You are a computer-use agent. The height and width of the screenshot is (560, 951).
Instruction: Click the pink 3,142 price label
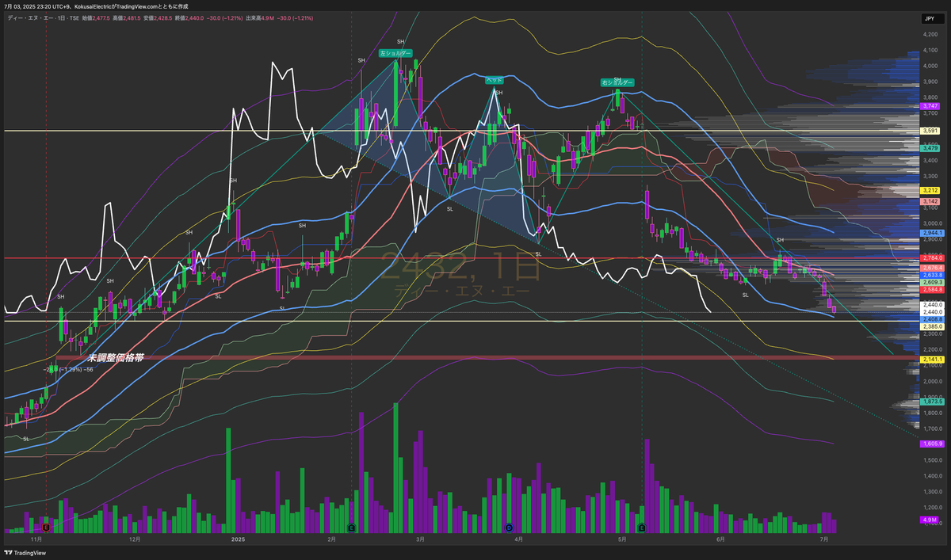[x=930, y=202]
